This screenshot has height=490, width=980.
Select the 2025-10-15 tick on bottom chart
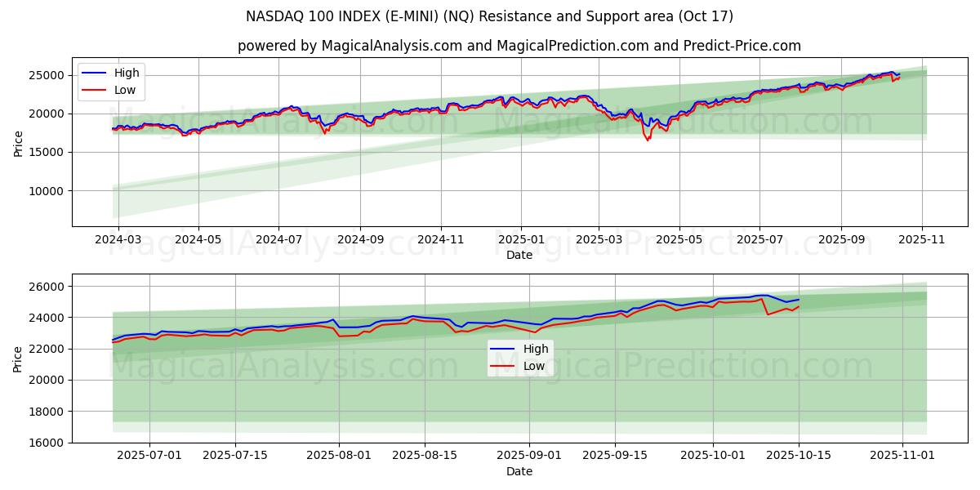click(x=799, y=457)
